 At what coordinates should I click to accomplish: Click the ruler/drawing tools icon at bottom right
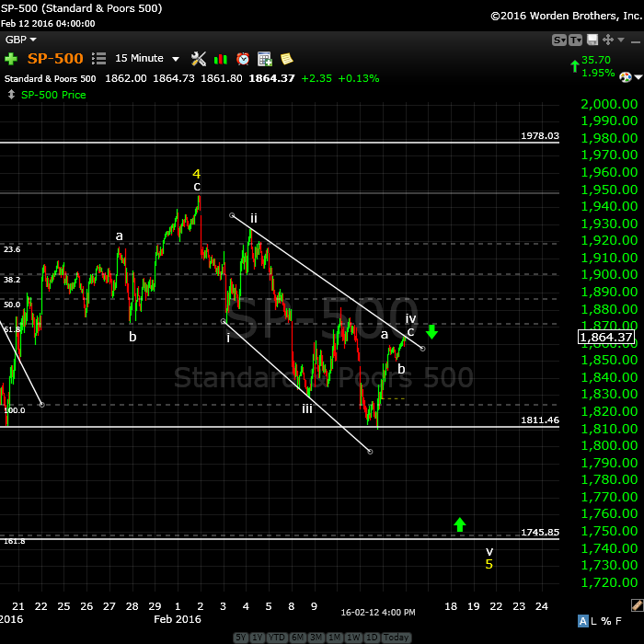(x=637, y=605)
